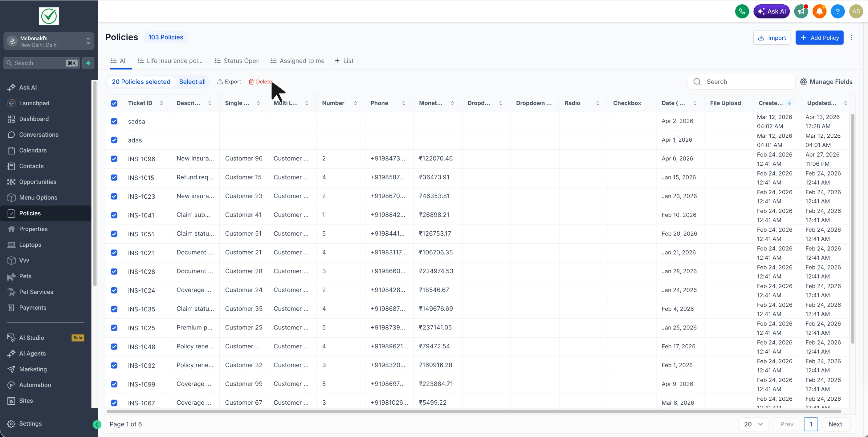The height and width of the screenshot is (437, 868).
Task: Click the sidebar global Search box
Action: [42, 63]
